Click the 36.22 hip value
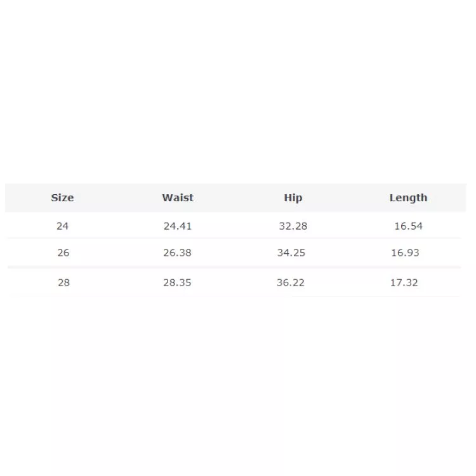476x476 pixels. [x=291, y=282]
